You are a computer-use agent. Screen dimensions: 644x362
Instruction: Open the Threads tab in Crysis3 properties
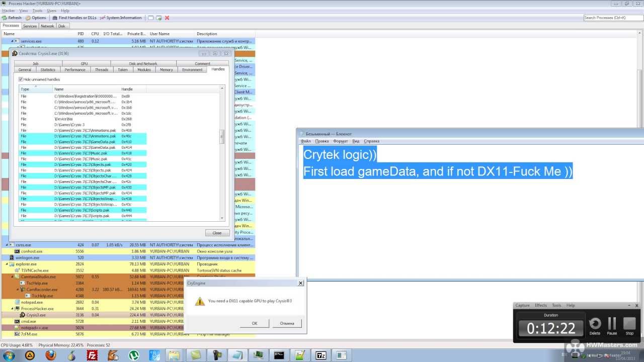[101, 70]
